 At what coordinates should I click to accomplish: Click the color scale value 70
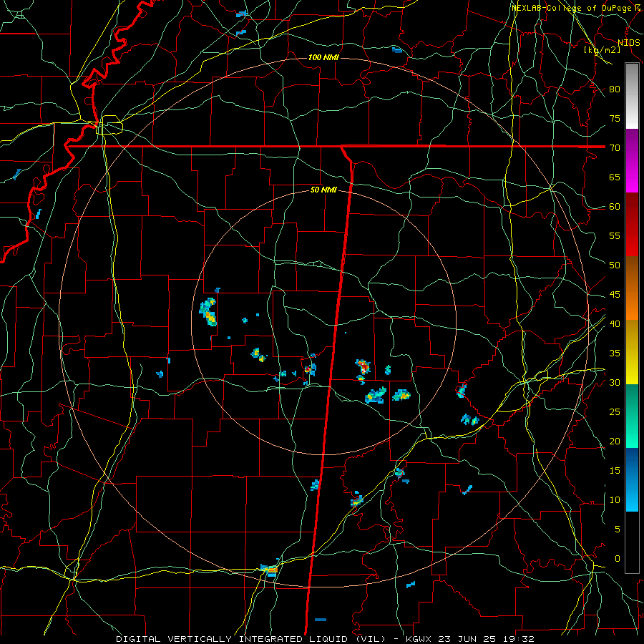(615, 148)
